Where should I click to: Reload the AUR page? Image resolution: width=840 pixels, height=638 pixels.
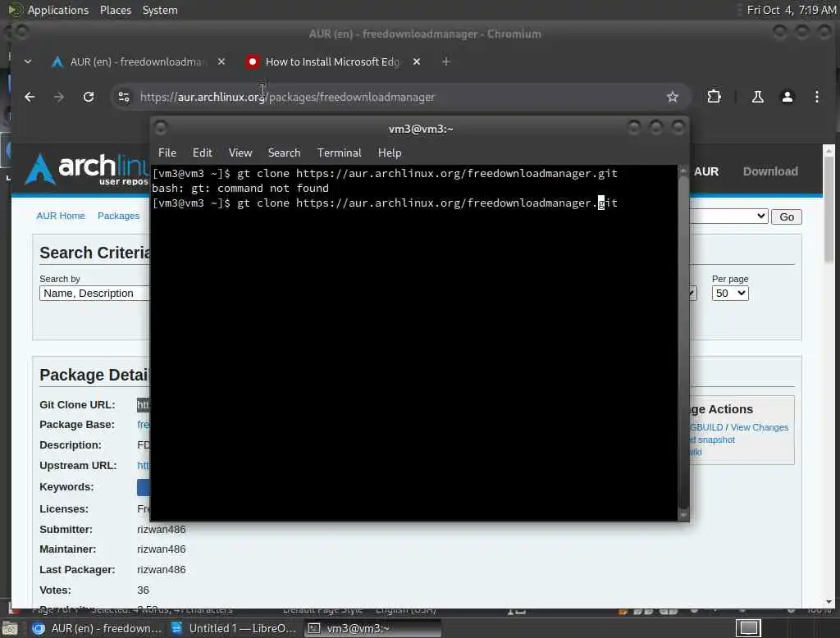pyautogui.click(x=89, y=97)
